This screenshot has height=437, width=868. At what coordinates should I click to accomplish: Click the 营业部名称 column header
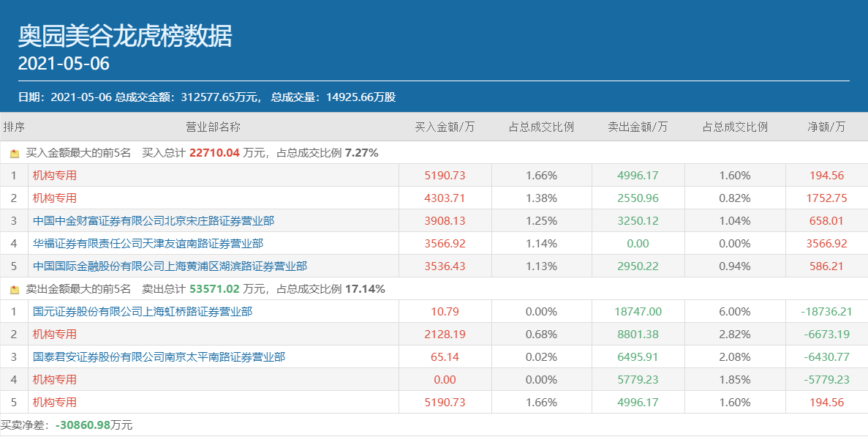(x=213, y=127)
